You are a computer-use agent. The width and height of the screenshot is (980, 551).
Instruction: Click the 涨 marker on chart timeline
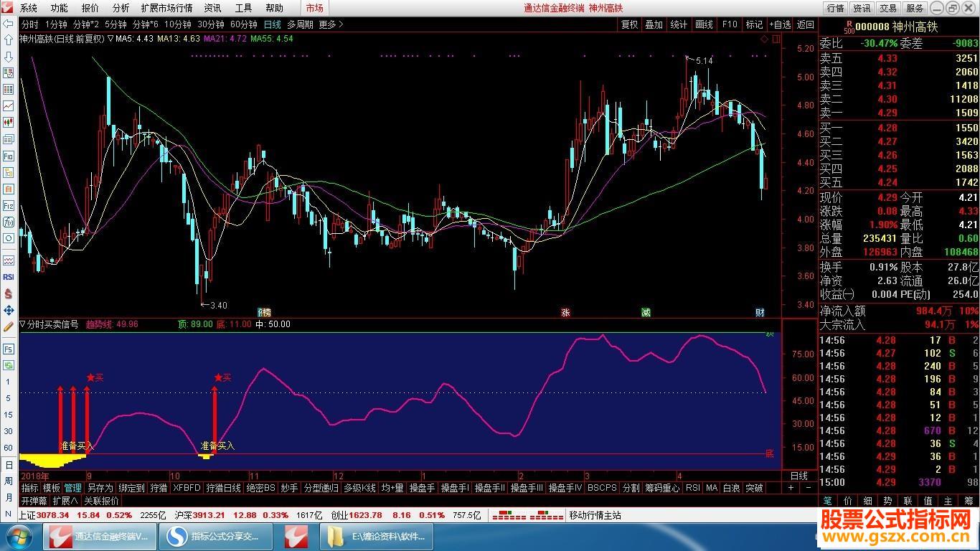[x=565, y=313]
